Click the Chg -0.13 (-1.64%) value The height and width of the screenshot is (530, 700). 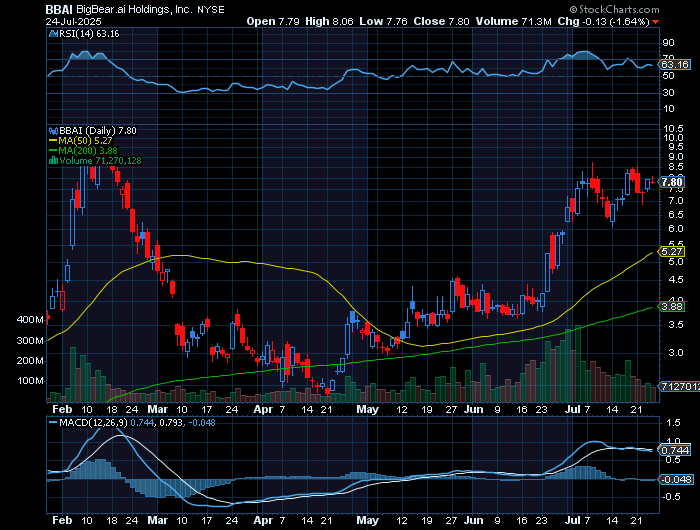pos(604,21)
